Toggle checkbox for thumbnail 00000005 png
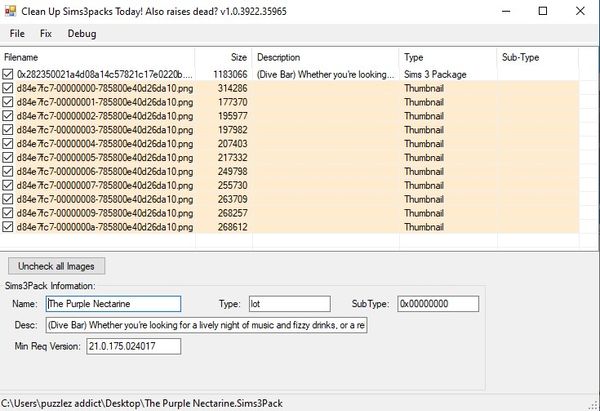600x411 pixels. pos(8,158)
